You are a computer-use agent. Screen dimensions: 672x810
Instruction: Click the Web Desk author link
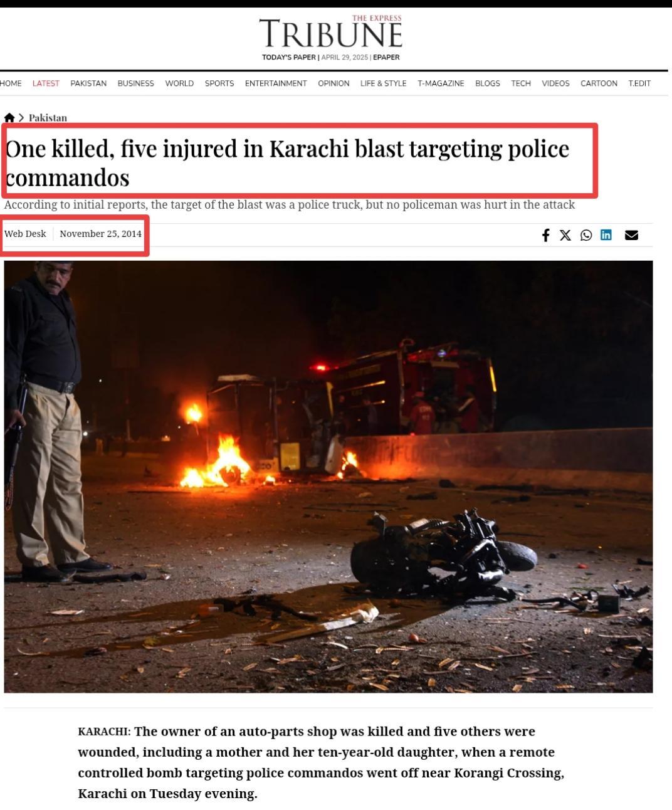[25, 234]
